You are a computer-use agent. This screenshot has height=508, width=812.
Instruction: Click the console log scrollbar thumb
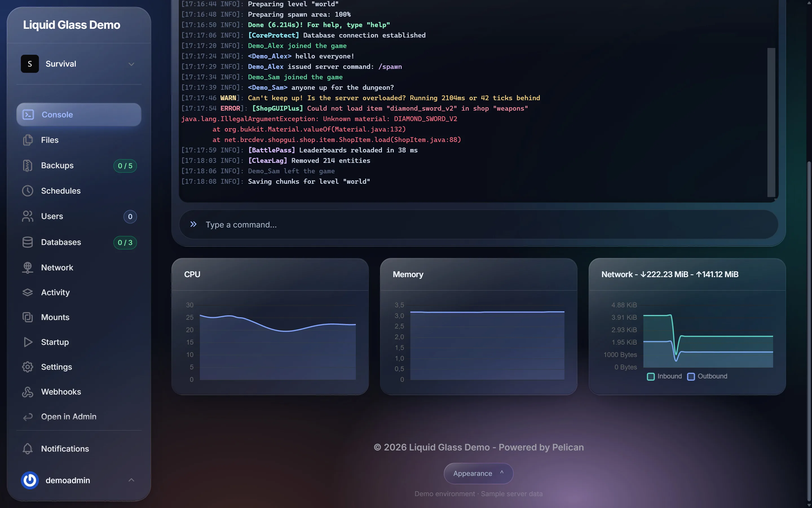coord(771,122)
